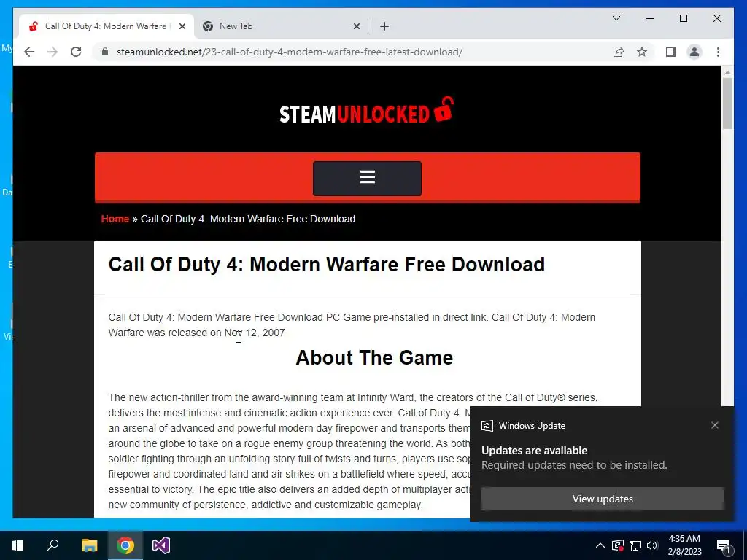Viewport: 747px width, 560px height.
Task: Close the Call Of Duty 4 tab
Action: tap(182, 26)
